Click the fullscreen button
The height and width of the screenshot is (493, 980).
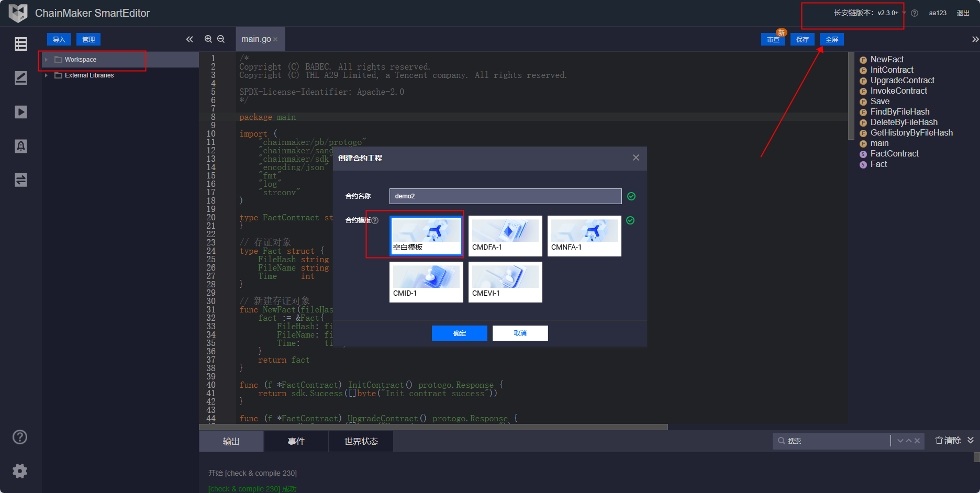[x=832, y=39]
